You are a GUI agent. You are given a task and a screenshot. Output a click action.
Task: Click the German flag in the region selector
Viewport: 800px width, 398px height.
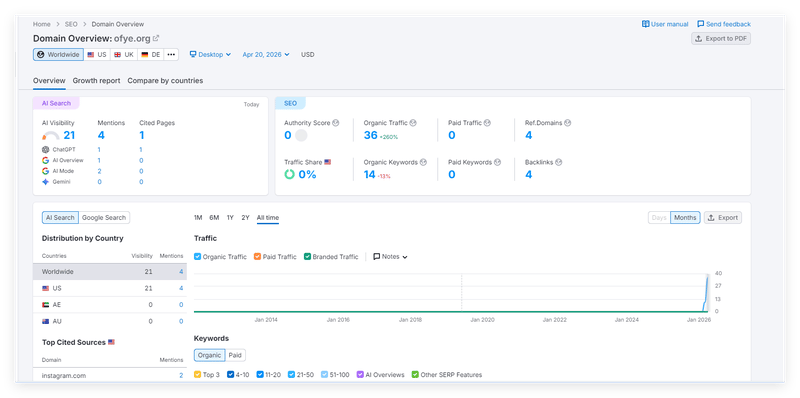[144, 55]
